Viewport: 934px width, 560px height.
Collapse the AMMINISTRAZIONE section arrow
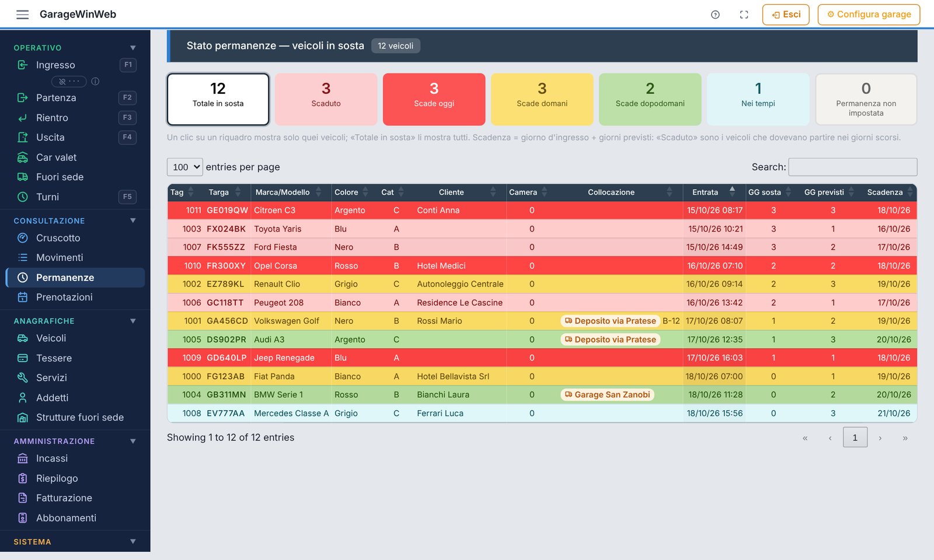point(133,441)
